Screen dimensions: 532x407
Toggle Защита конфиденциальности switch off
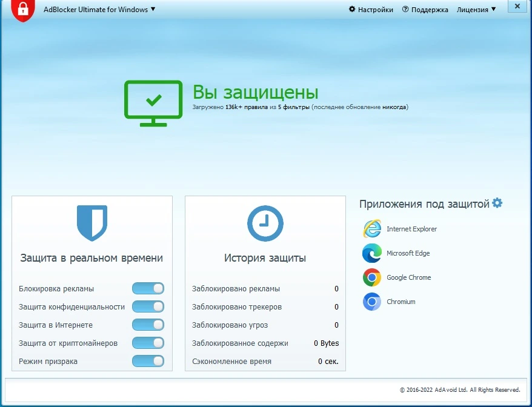148,306
